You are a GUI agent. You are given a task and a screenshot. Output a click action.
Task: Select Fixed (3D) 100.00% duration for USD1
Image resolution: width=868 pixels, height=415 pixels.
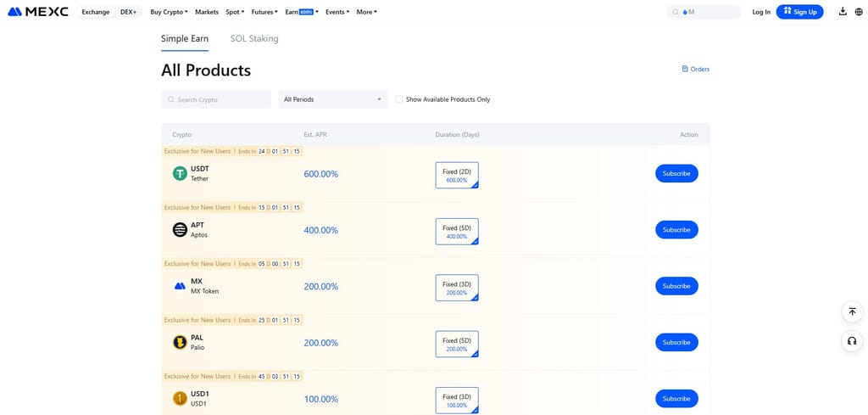point(457,400)
